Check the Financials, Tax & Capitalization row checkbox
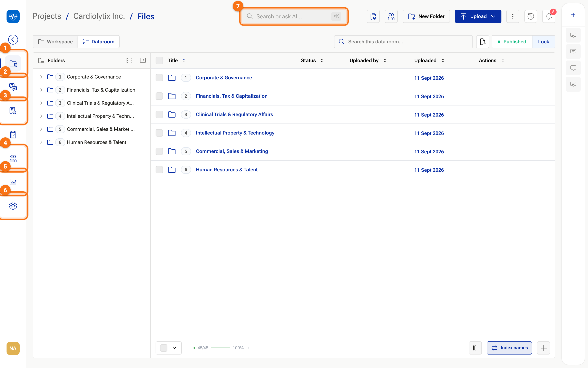The image size is (588, 368). coord(159,96)
